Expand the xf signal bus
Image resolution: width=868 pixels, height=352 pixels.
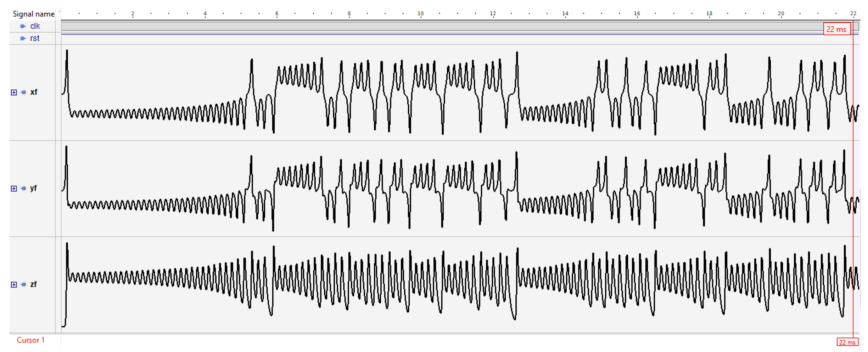(14, 93)
